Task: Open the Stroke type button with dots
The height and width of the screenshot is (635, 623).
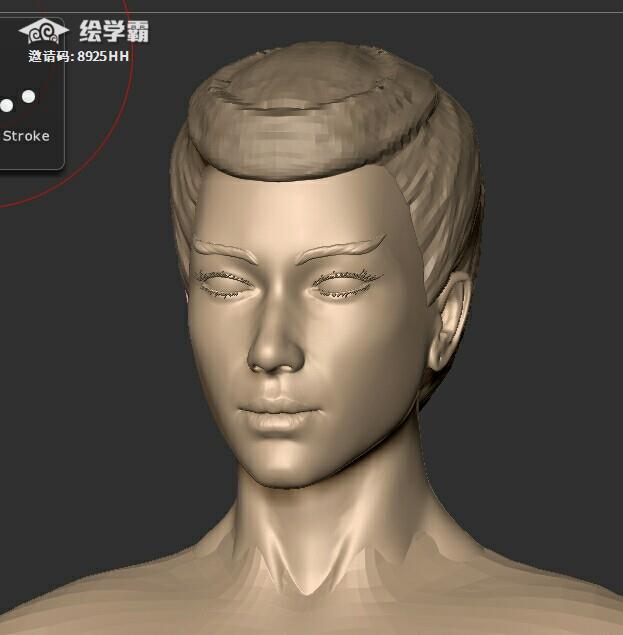Action: coord(31,93)
